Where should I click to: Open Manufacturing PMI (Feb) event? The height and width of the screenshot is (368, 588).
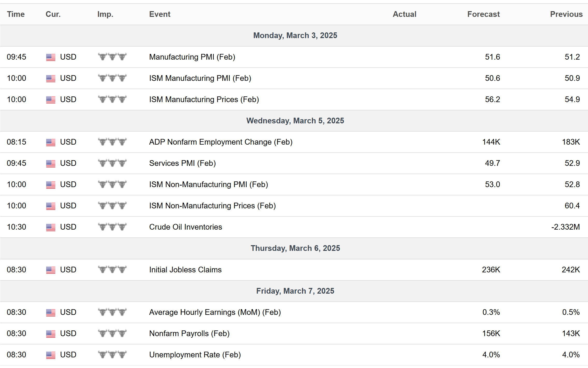[192, 57]
